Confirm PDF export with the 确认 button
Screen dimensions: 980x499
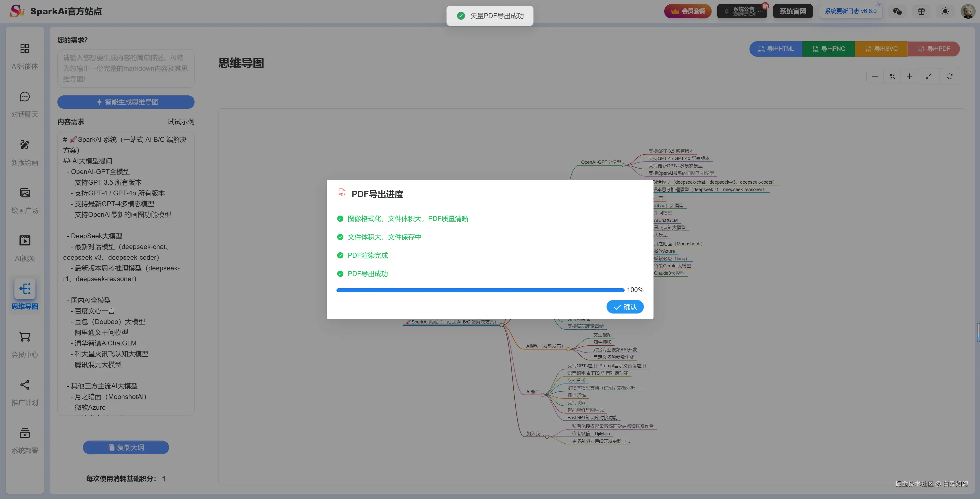click(625, 307)
